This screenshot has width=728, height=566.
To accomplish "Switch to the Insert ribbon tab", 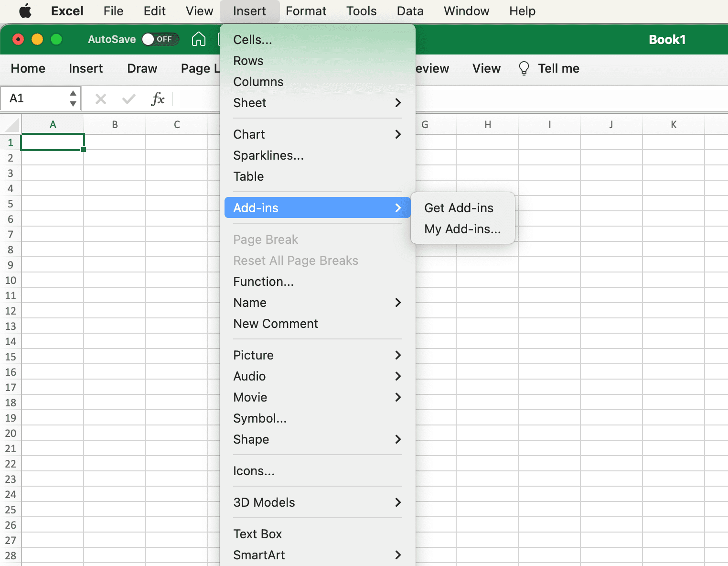I will pos(86,68).
